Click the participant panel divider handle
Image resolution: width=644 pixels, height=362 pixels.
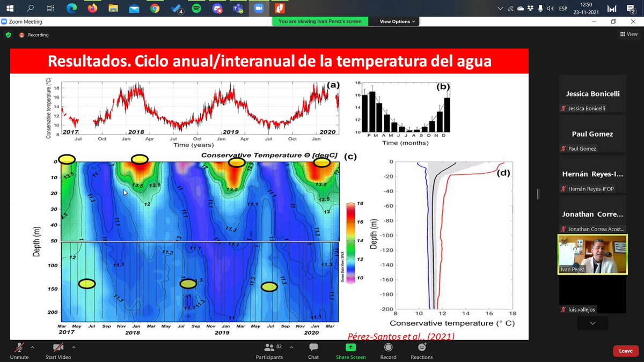coord(538,194)
